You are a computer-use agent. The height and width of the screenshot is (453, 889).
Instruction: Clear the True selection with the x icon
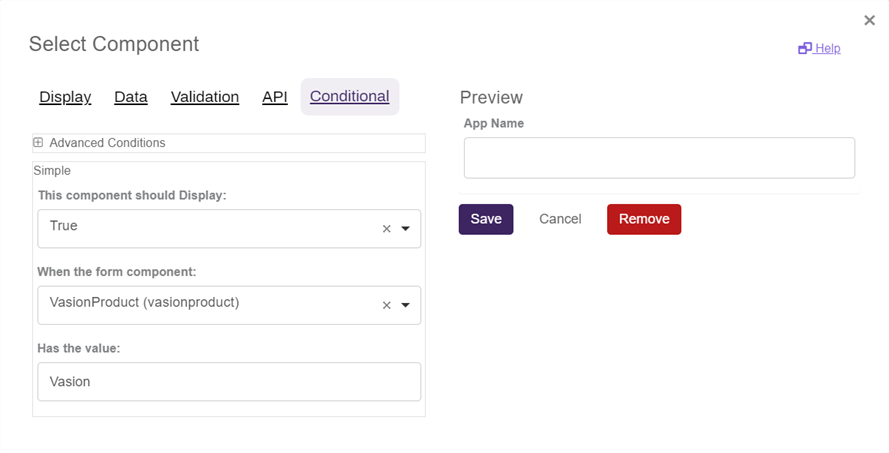click(x=387, y=228)
